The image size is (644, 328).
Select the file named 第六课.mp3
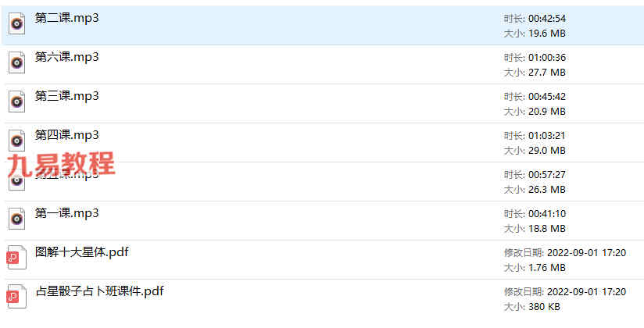click(67, 57)
